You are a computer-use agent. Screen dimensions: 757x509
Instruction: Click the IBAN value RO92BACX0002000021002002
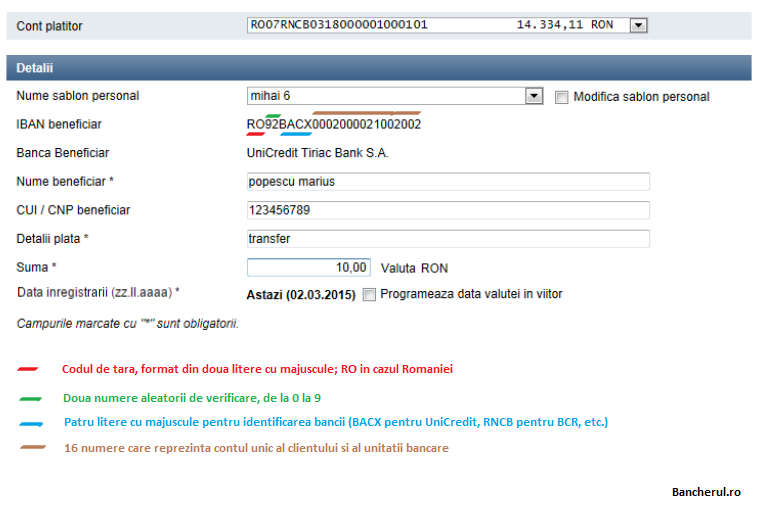334,124
